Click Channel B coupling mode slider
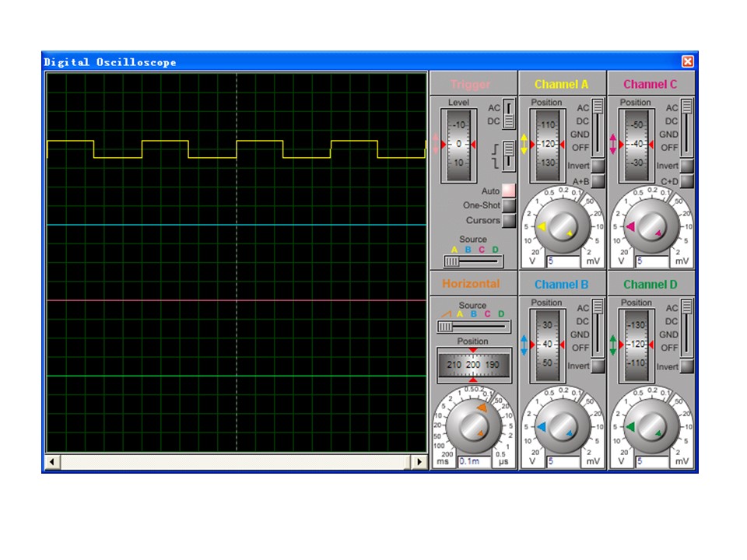 (x=598, y=327)
